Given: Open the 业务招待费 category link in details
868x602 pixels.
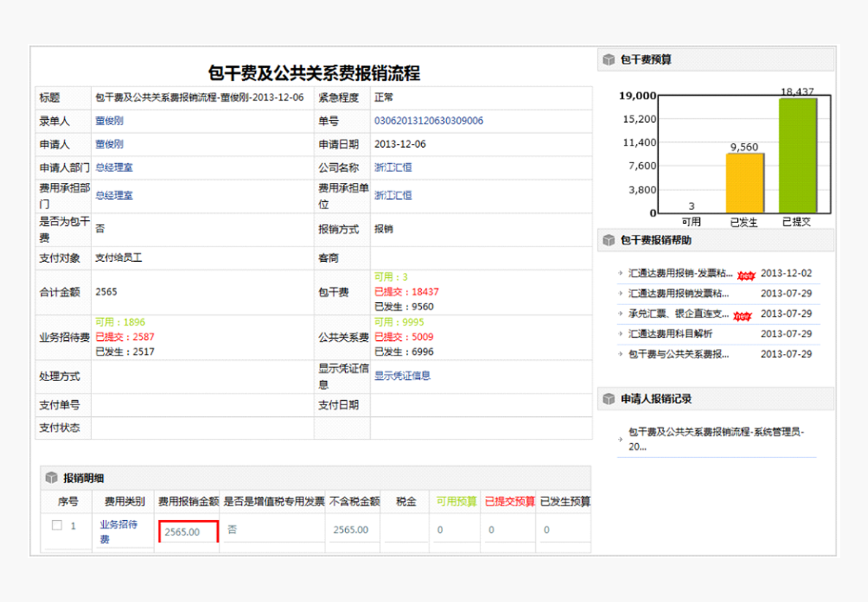Looking at the screenshot, I should (118, 531).
